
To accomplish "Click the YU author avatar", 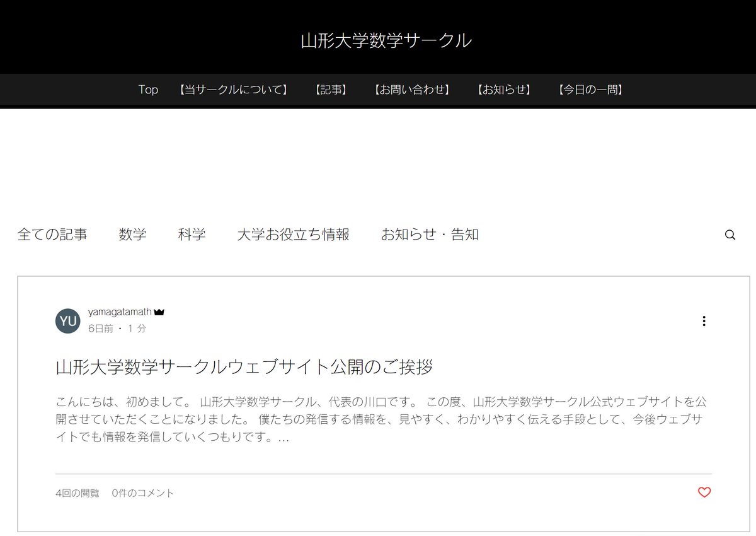I will (x=68, y=321).
